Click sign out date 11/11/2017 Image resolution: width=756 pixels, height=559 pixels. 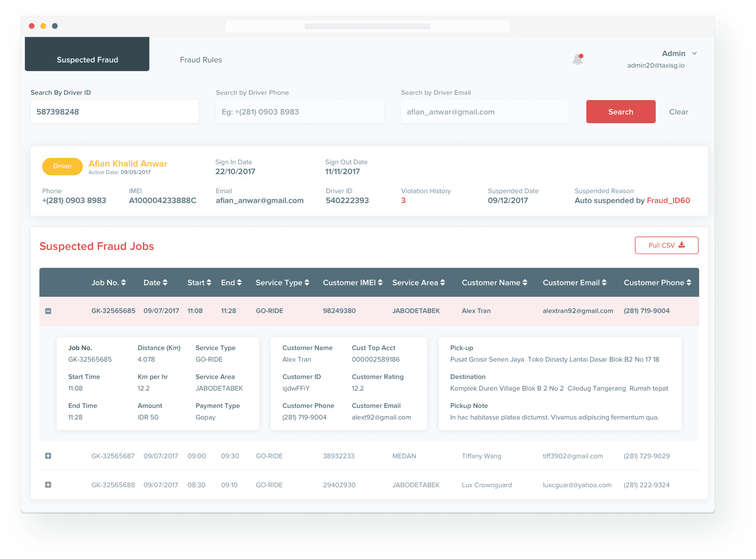tap(343, 172)
